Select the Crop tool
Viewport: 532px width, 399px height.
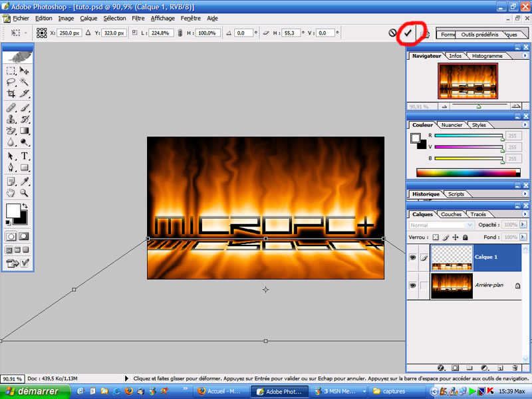pyautogui.click(x=11, y=93)
